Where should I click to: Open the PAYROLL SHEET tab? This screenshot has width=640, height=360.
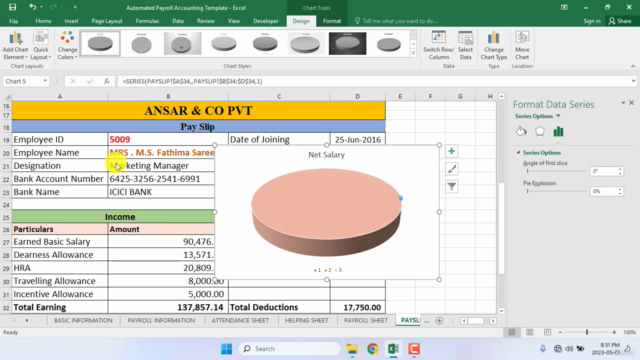click(x=366, y=321)
